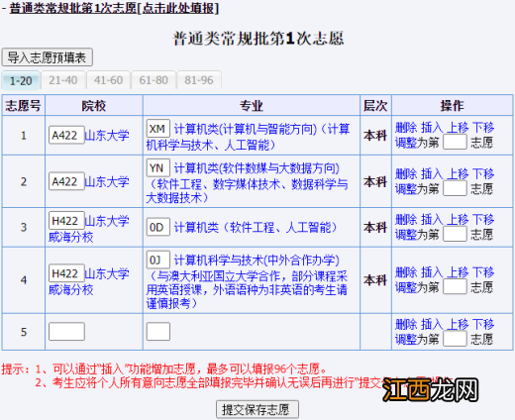Open the 山东大学 link in row 1
The width and height of the screenshot is (515, 420).
coord(107,135)
